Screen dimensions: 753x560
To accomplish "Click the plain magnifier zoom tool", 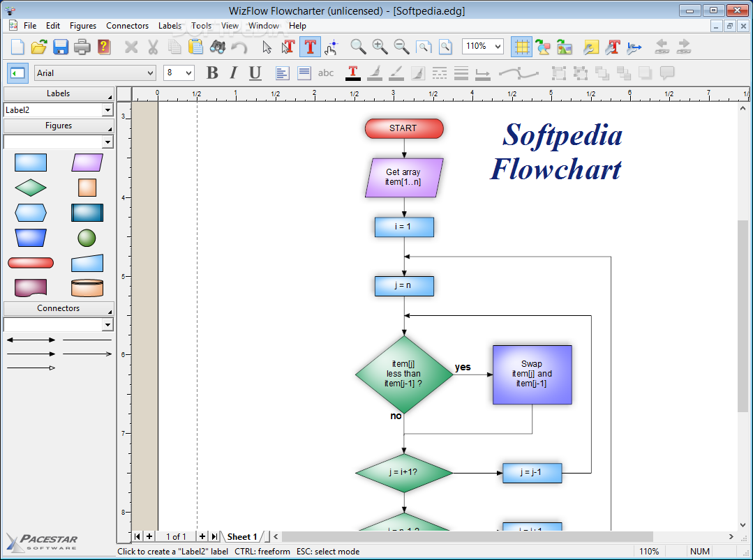I will [x=358, y=47].
